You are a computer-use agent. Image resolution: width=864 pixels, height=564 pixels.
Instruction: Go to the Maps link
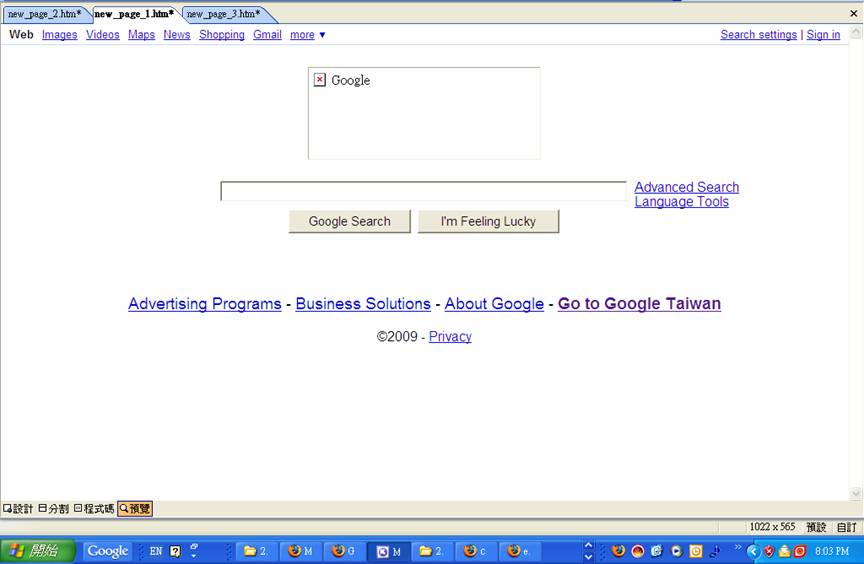tap(142, 35)
